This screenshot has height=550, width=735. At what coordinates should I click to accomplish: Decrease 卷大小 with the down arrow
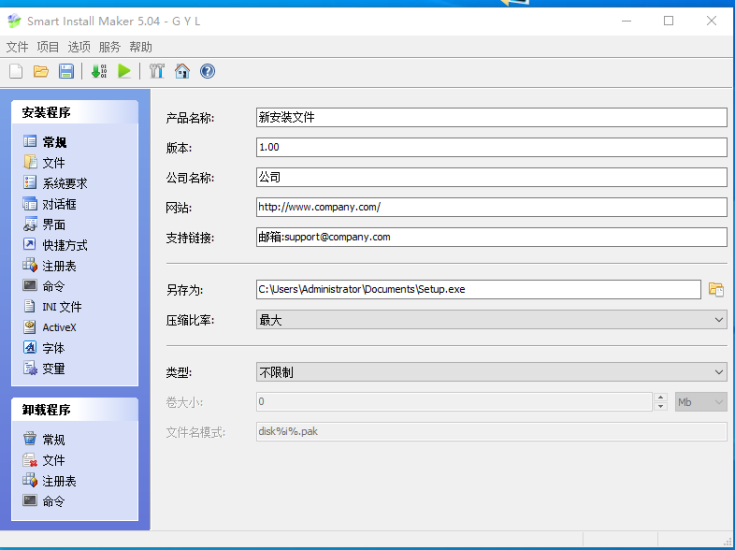[x=661, y=407]
